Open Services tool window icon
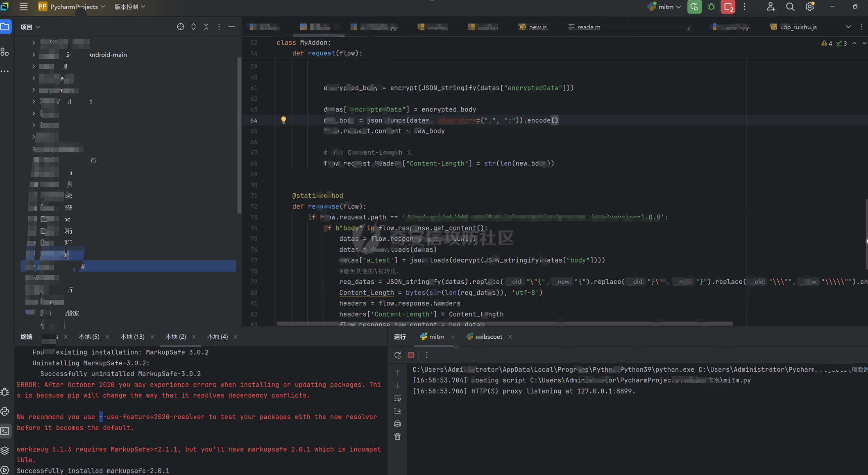868x475 pixels. [x=5, y=470]
